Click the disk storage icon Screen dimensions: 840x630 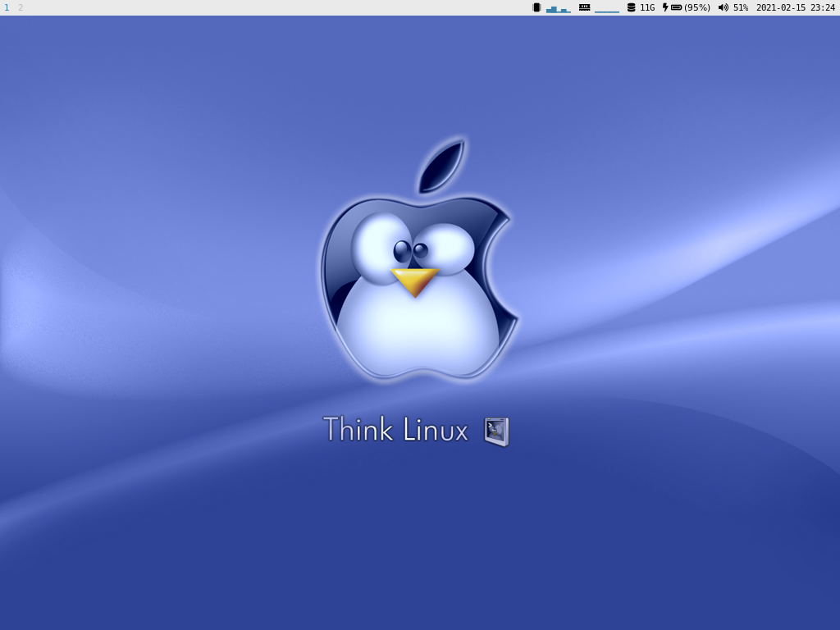[x=631, y=7]
